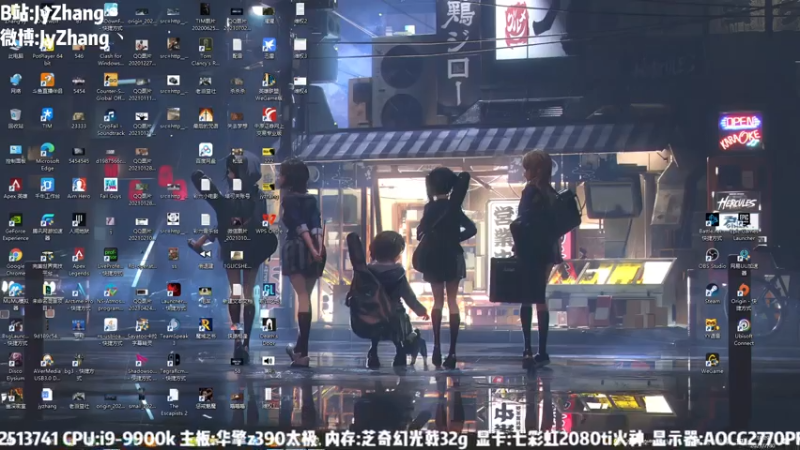This screenshot has width=800, height=450.
Task: Open The Escapists 2 shortcut
Action: [x=173, y=402]
